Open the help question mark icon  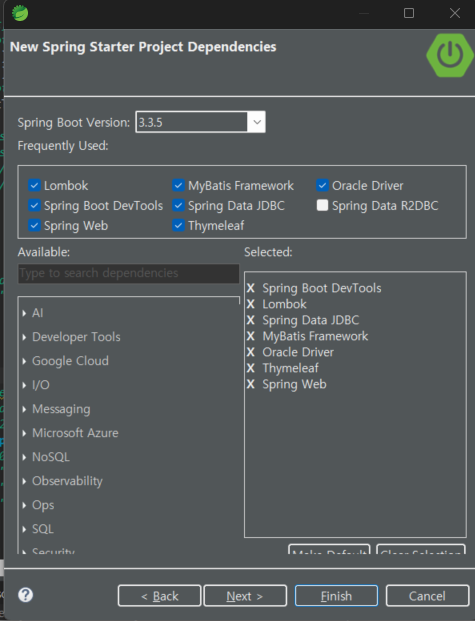click(26, 595)
